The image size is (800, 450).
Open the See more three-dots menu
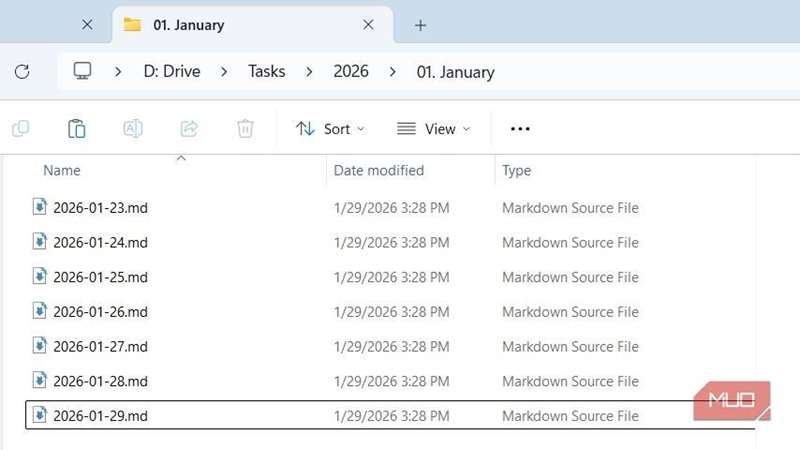pyautogui.click(x=520, y=129)
